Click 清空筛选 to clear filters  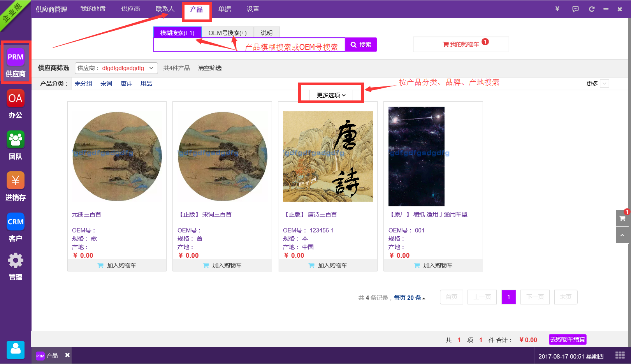(210, 68)
